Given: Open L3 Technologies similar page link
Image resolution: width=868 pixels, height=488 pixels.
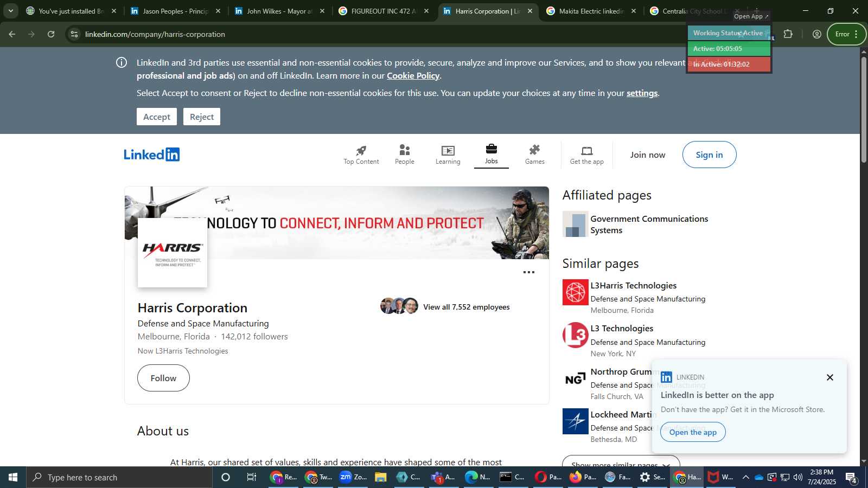Looking at the screenshot, I should click(x=622, y=329).
